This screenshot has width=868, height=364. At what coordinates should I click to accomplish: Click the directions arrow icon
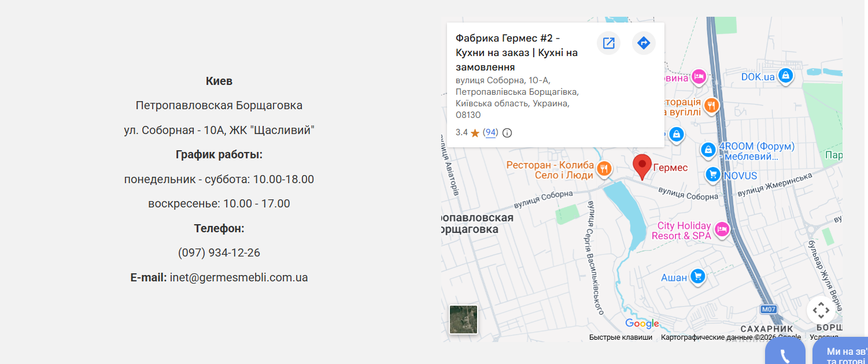pyautogui.click(x=644, y=43)
